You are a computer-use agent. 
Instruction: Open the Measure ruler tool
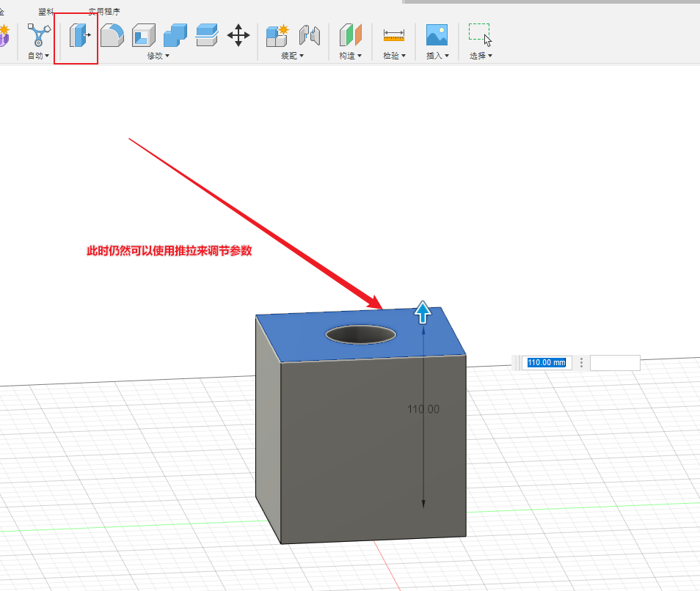[x=394, y=35]
